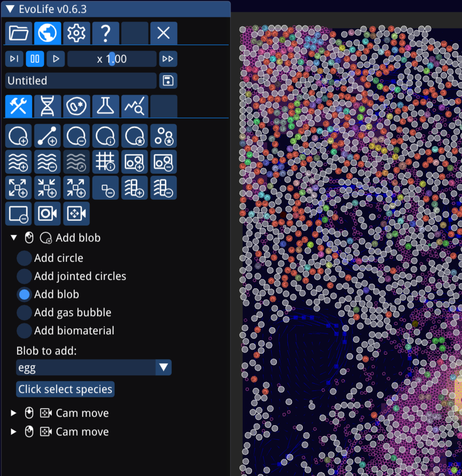The image size is (462, 476).
Task: Select the Add circle radio option
Action: click(24, 258)
